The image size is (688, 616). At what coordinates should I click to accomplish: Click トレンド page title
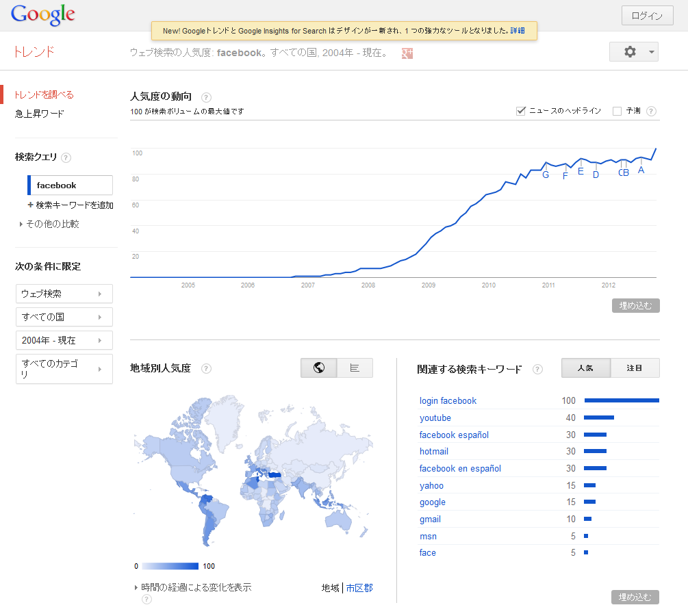point(34,52)
